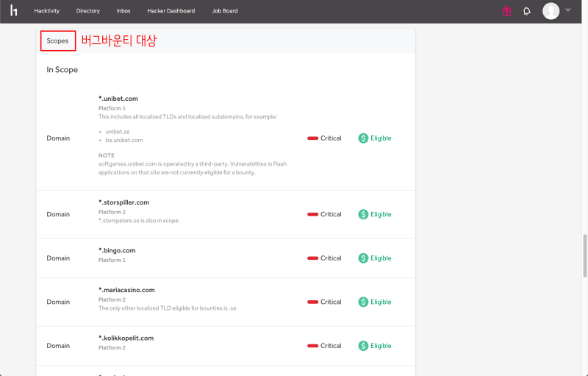Open the Inbox menu item

(123, 11)
